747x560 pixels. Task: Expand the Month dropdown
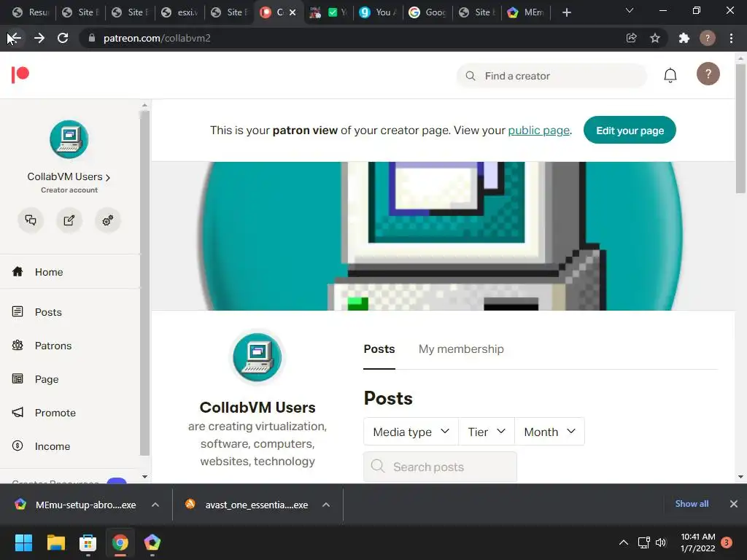tap(550, 432)
